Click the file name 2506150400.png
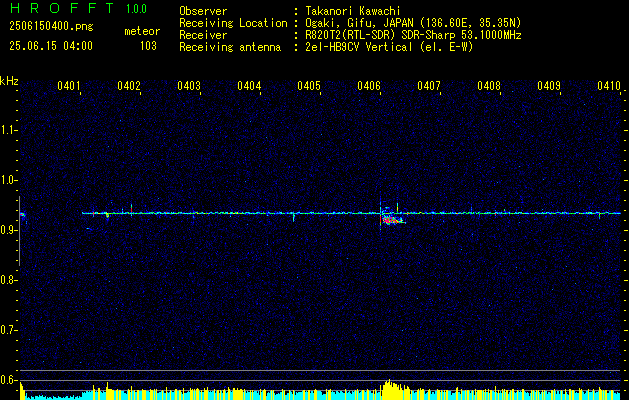The image size is (629, 400). pyautogui.click(x=51, y=27)
